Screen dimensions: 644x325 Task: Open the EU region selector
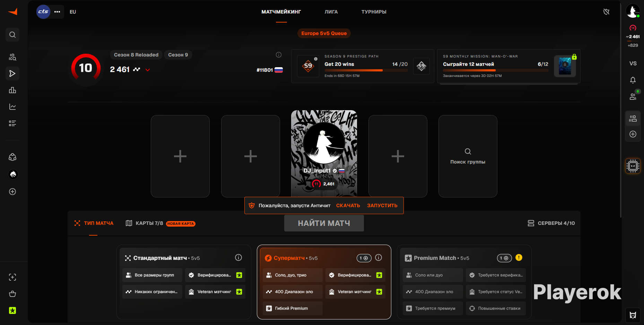73,12
